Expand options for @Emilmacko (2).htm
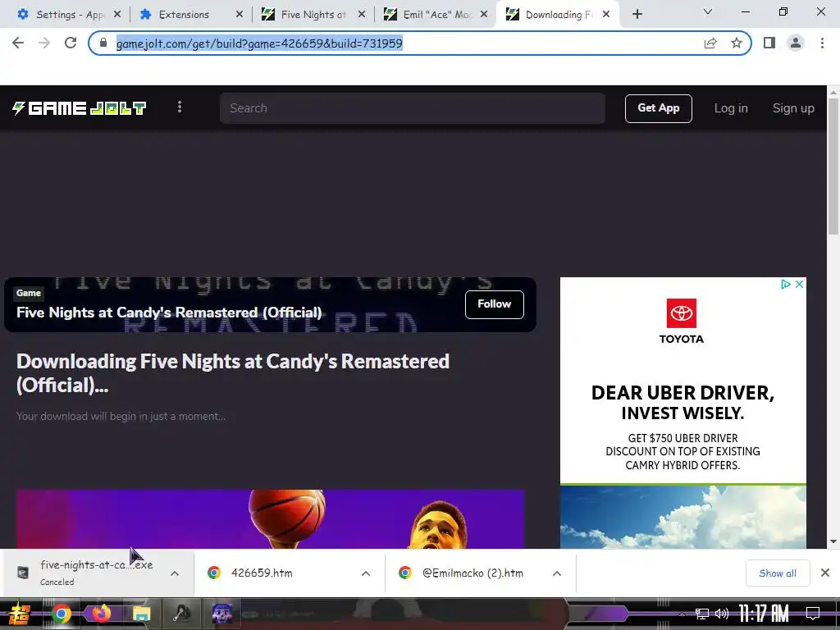 [x=557, y=573]
